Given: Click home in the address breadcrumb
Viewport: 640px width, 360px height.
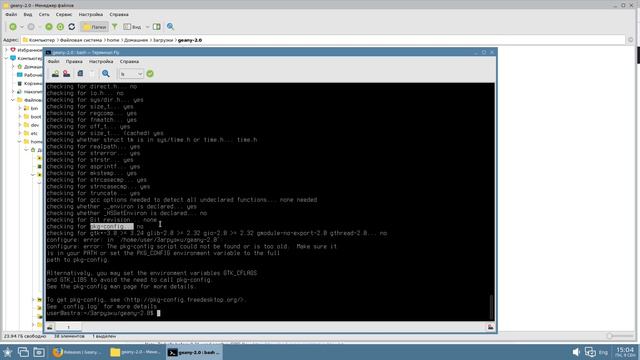Looking at the screenshot, I should (x=113, y=40).
